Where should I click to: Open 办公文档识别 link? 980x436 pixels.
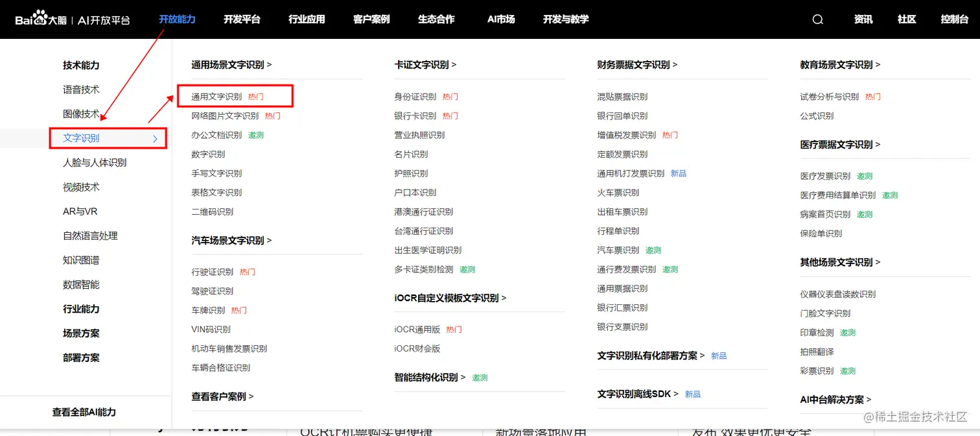tap(216, 135)
